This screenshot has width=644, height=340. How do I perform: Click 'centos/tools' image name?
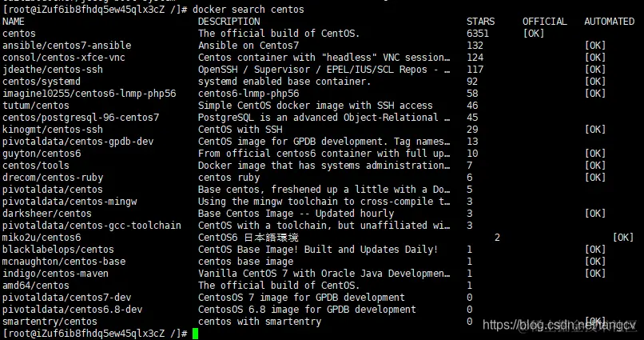pyautogui.click(x=36, y=166)
